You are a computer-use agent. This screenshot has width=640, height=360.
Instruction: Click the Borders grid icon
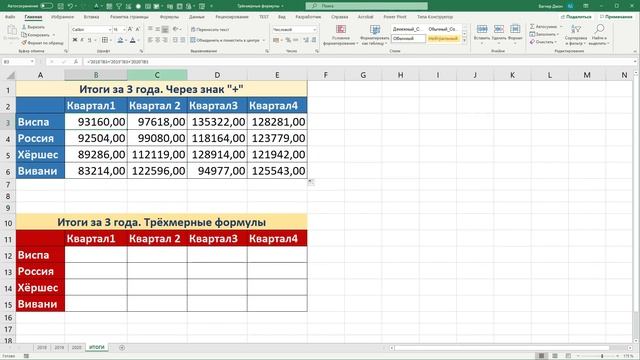pos(105,40)
